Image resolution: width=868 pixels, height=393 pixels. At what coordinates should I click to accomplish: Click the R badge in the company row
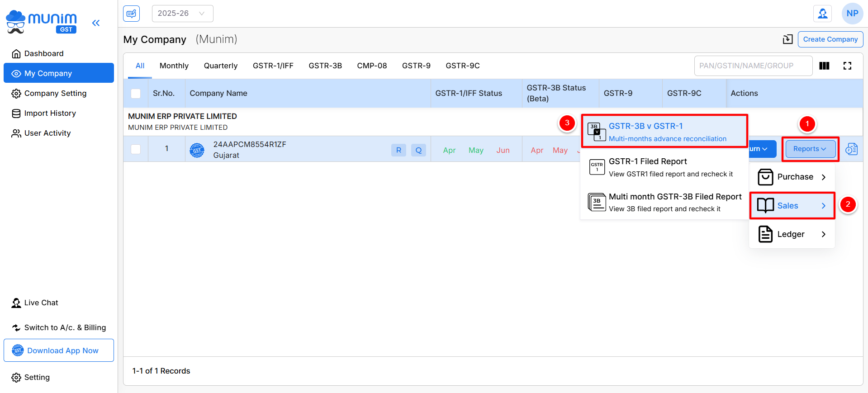coord(398,150)
